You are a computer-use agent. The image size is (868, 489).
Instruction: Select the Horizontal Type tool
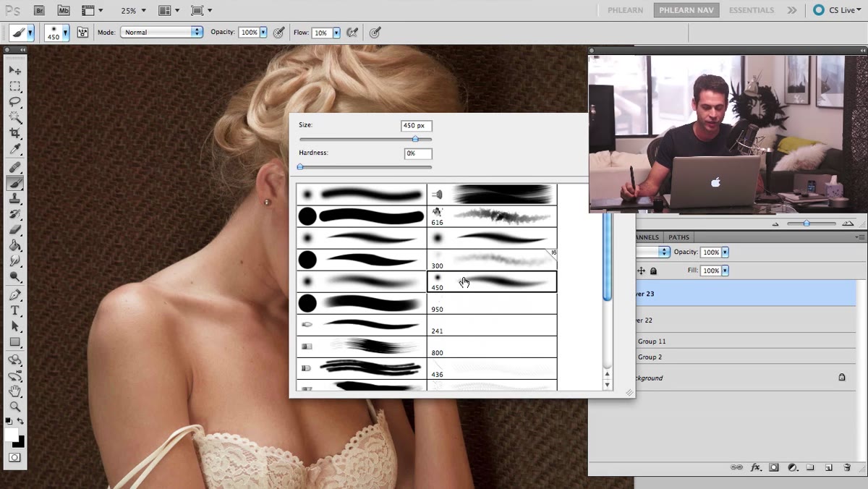[14, 311]
